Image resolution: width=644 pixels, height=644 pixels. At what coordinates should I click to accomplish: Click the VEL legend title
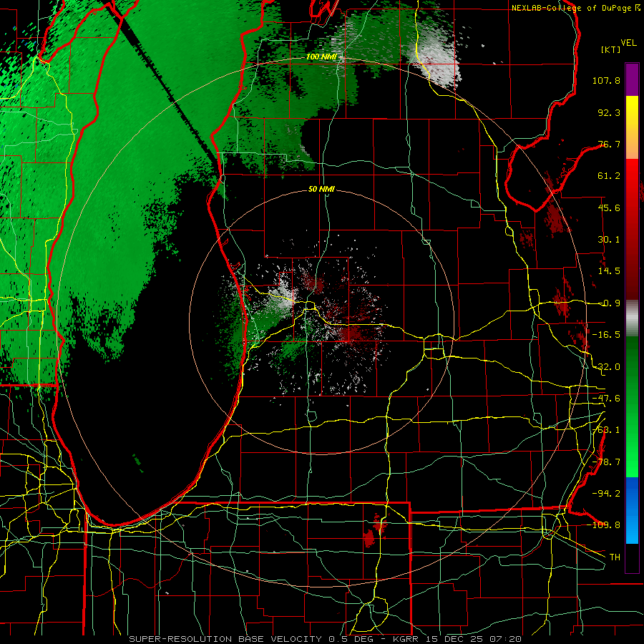click(628, 43)
